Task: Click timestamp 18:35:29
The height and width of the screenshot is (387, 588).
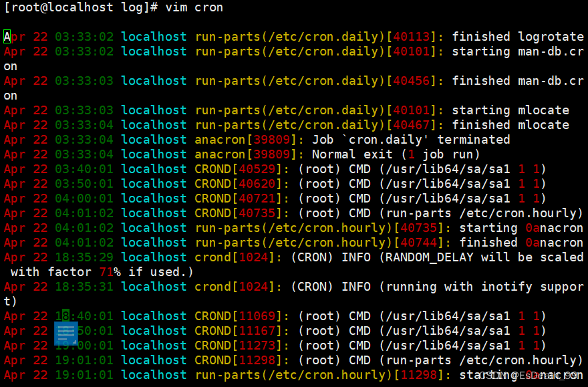Action: 84,257
